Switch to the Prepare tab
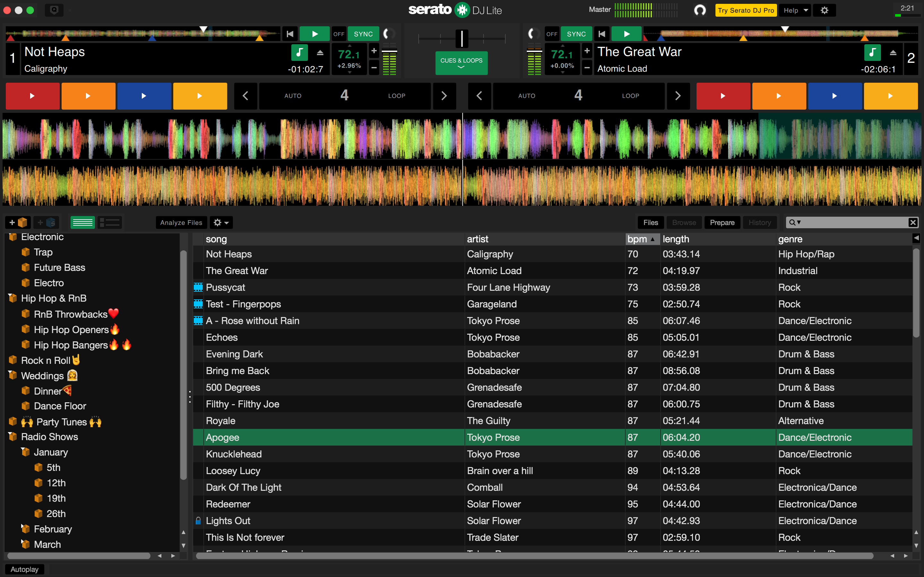The width and height of the screenshot is (924, 577). tap(722, 222)
